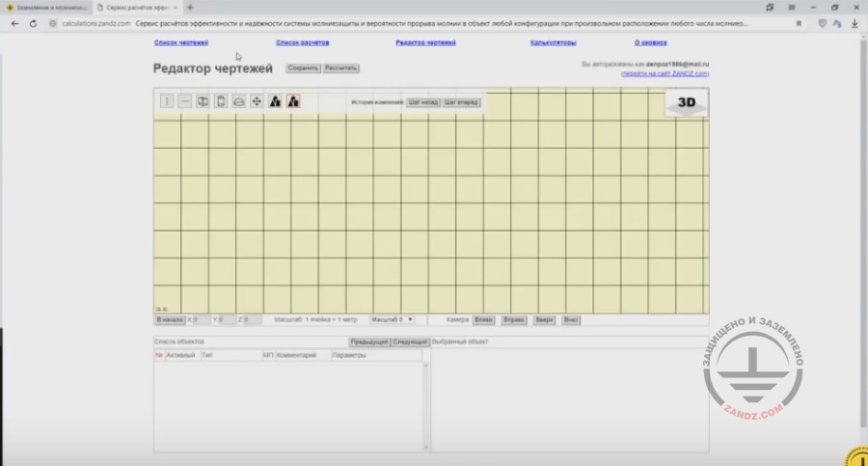Click the Y coordinate input field
This screenshot has height=466, width=868.
227,319
